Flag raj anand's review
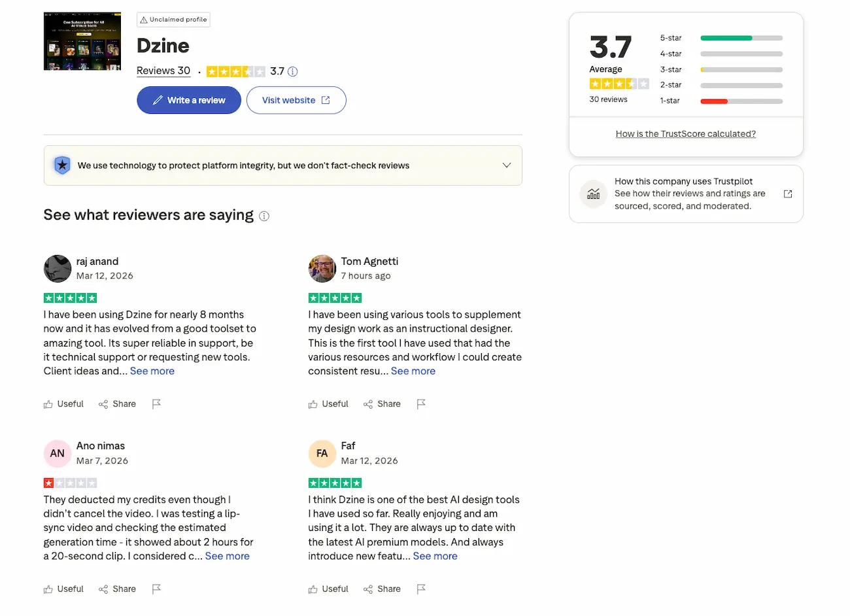 [x=156, y=404]
